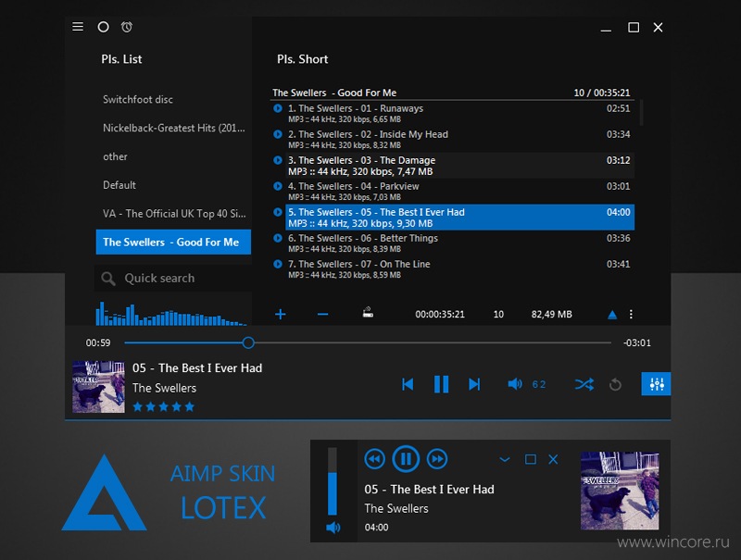Mute sound from the mini player speaker icon
This screenshot has height=560, width=741.
click(333, 528)
